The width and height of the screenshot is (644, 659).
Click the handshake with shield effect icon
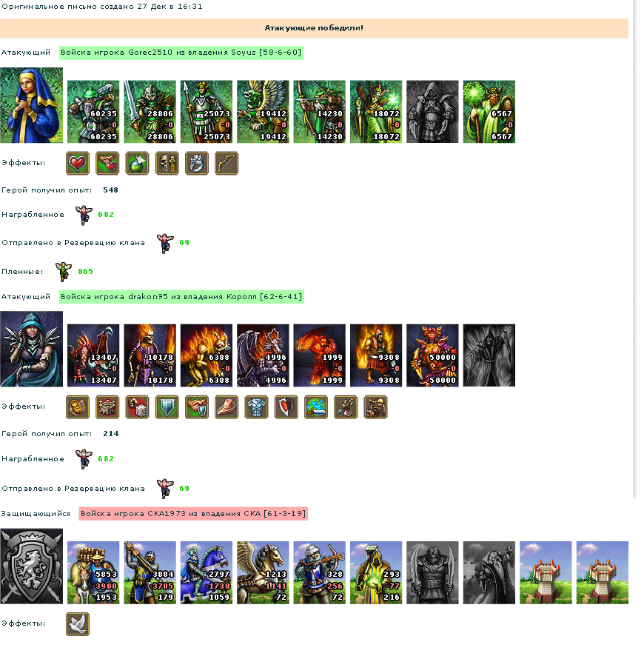click(197, 407)
